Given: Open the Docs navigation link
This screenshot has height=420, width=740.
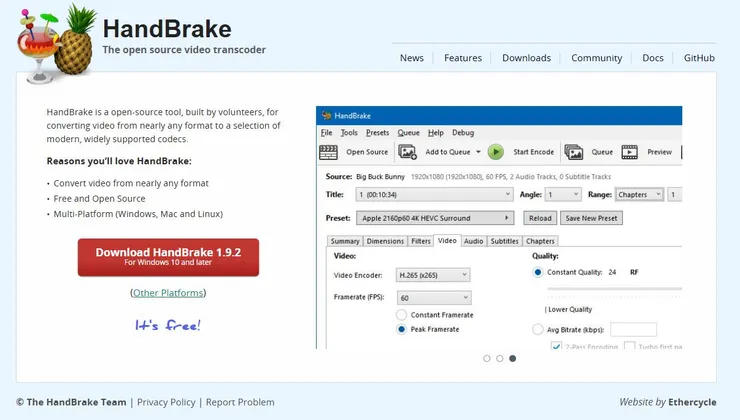Looking at the screenshot, I should coord(653,58).
